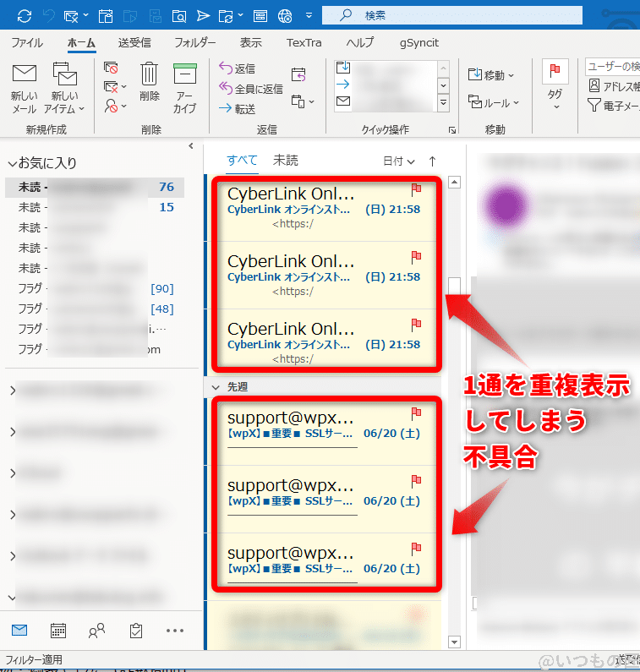Click the Send/Receive all folders icon
This screenshot has height=672, width=640.
(x=24, y=16)
